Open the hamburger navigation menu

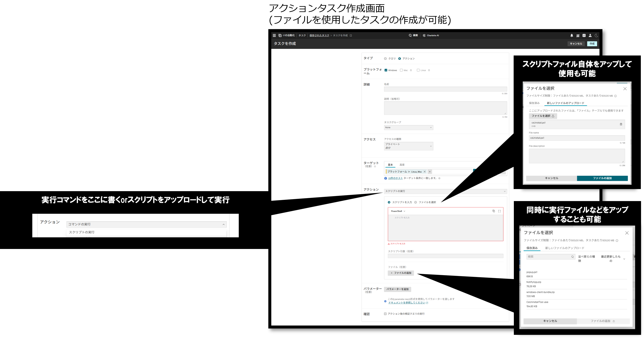pos(274,35)
